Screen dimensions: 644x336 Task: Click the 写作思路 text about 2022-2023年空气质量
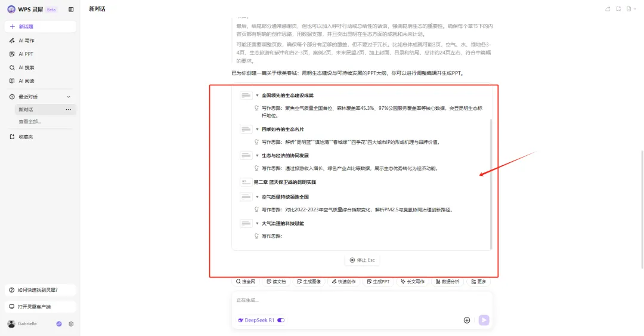point(357,209)
